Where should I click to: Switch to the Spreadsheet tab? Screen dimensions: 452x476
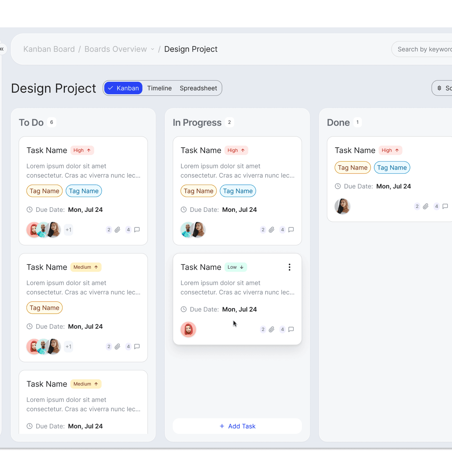pyautogui.click(x=198, y=88)
